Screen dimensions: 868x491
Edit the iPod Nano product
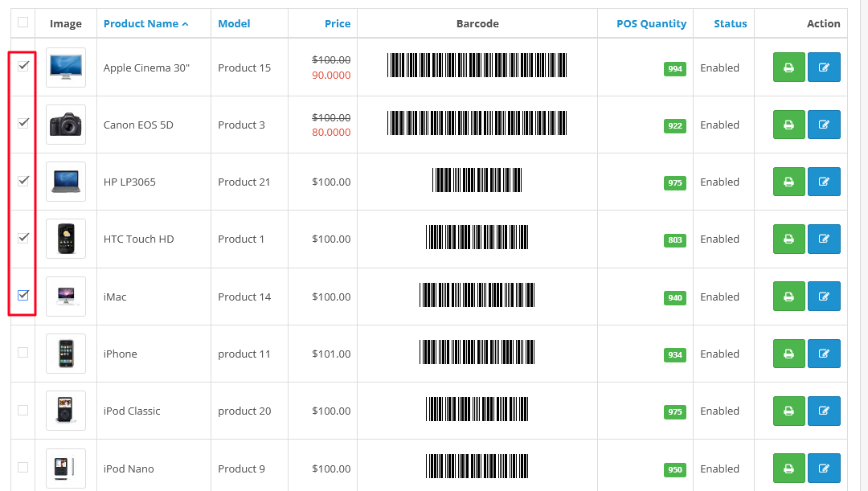[824, 468]
